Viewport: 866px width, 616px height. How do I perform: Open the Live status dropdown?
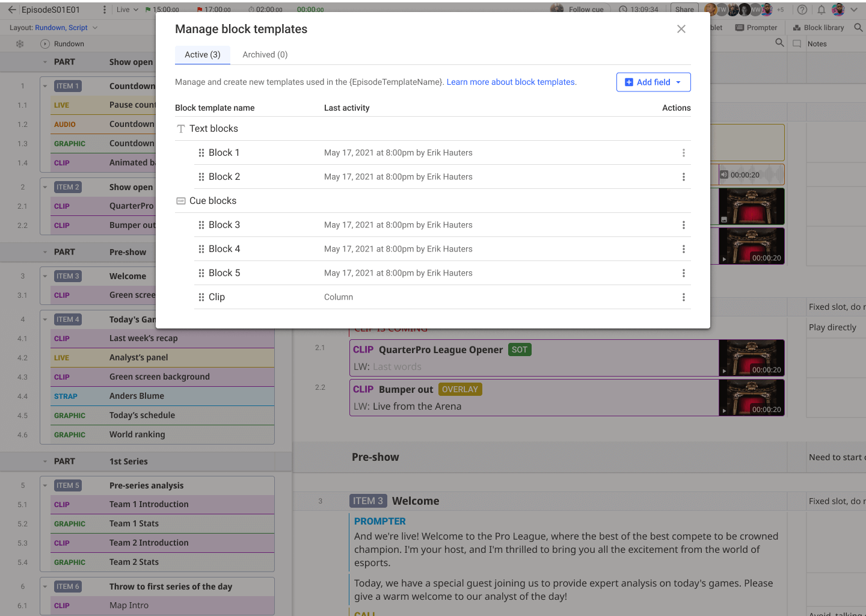tap(127, 10)
